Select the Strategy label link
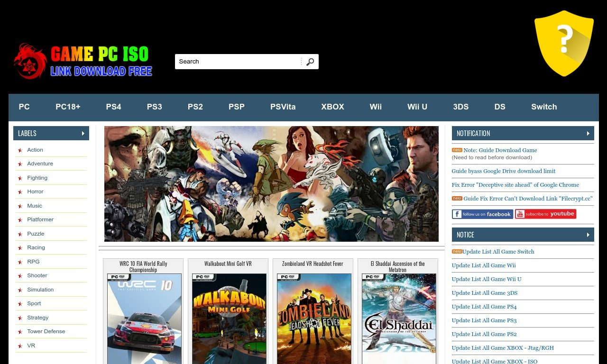This screenshot has width=607, height=364. pos(37,318)
